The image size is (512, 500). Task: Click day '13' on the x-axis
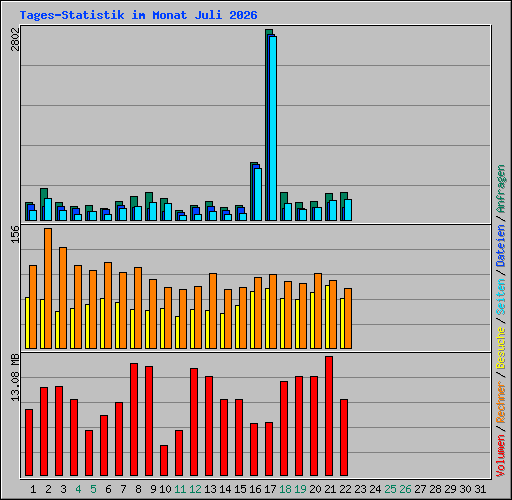coord(210,489)
